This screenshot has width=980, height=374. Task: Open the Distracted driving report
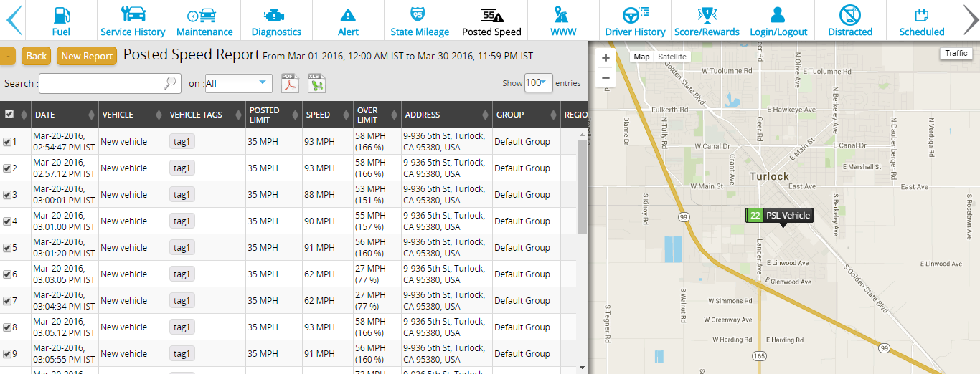[x=850, y=20]
